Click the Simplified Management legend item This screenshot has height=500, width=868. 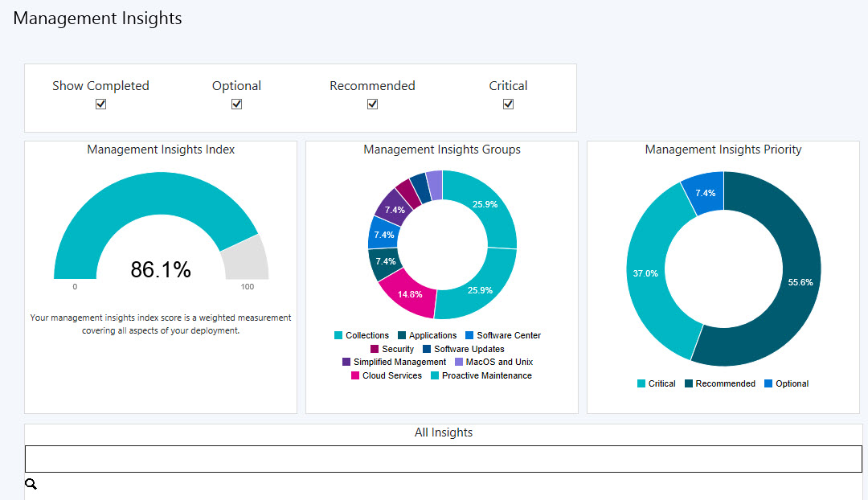click(394, 362)
